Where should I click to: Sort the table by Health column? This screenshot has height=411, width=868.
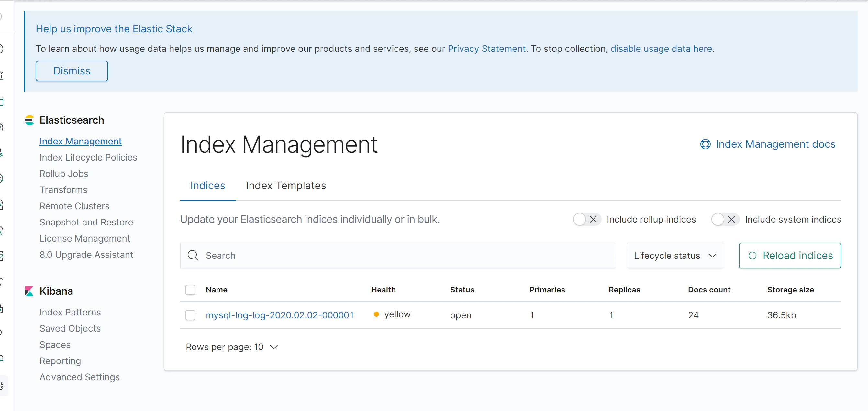click(x=383, y=290)
